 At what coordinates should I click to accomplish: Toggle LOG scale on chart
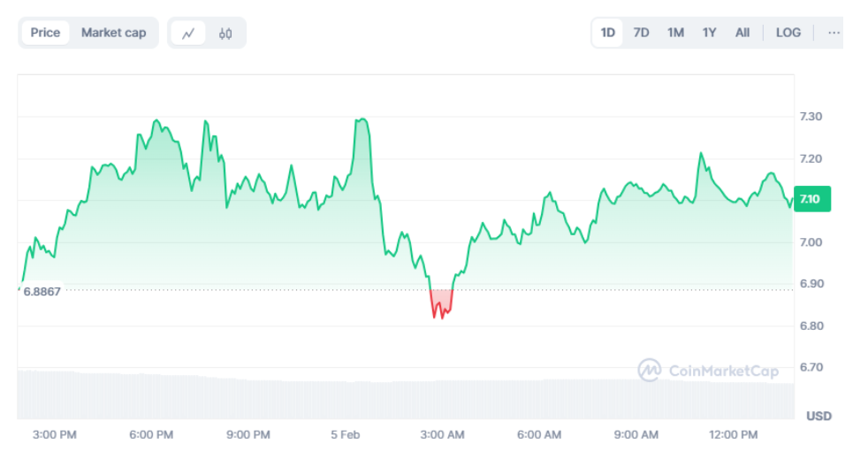pos(788,33)
